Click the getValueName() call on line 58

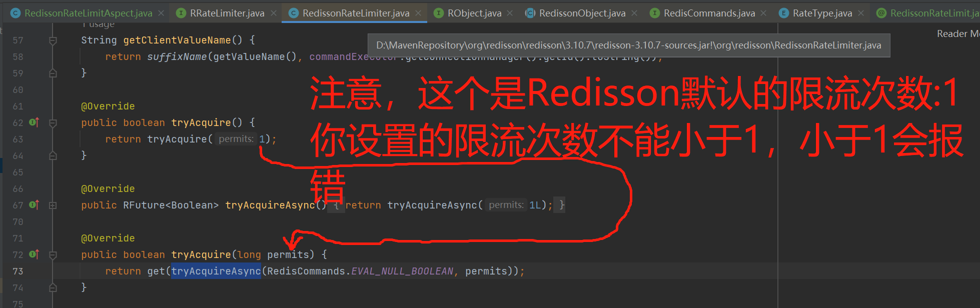coord(255,56)
